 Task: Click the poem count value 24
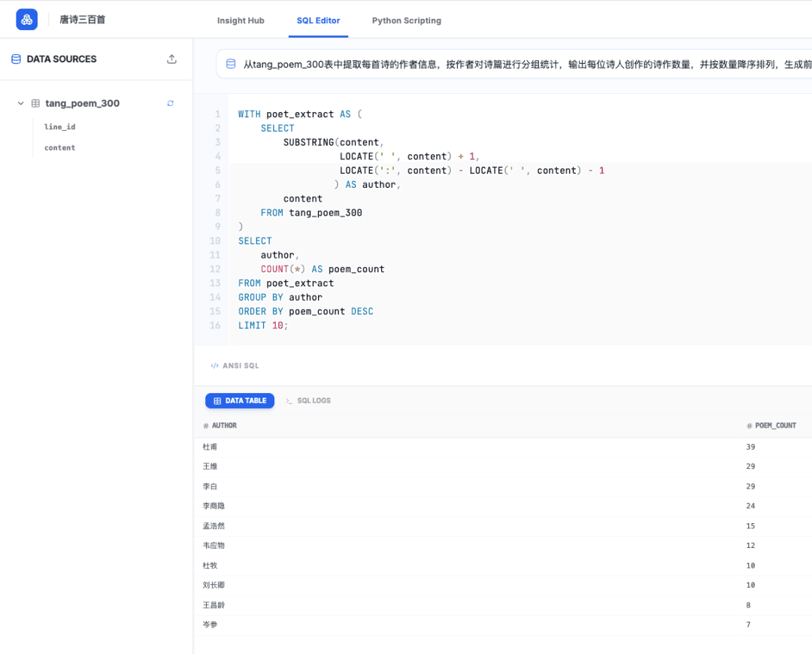point(750,506)
